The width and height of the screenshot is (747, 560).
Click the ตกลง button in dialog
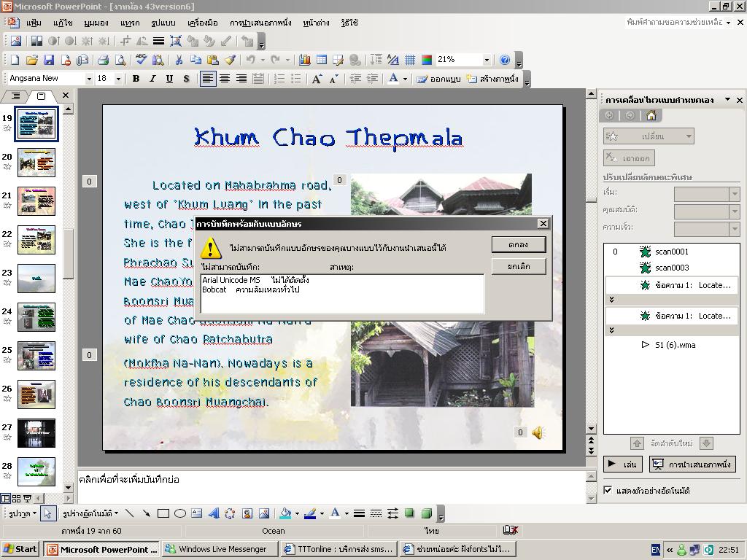pos(519,245)
